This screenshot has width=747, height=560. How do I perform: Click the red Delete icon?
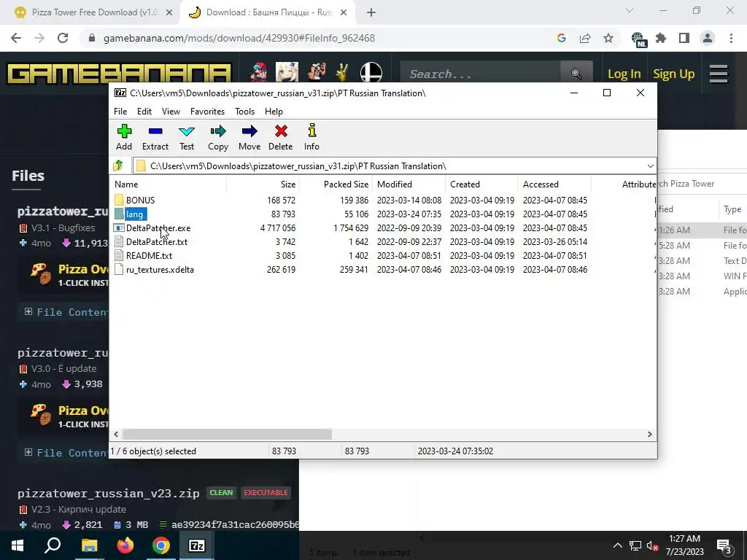click(x=281, y=137)
